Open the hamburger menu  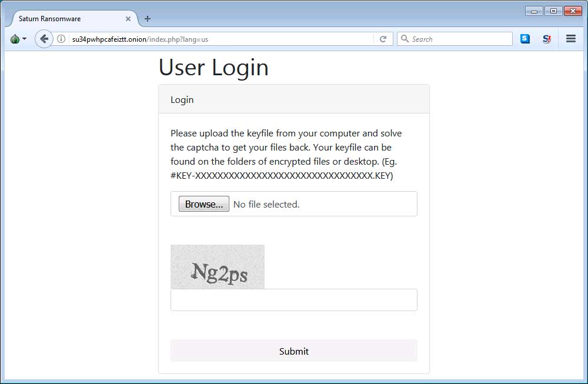[x=571, y=39]
